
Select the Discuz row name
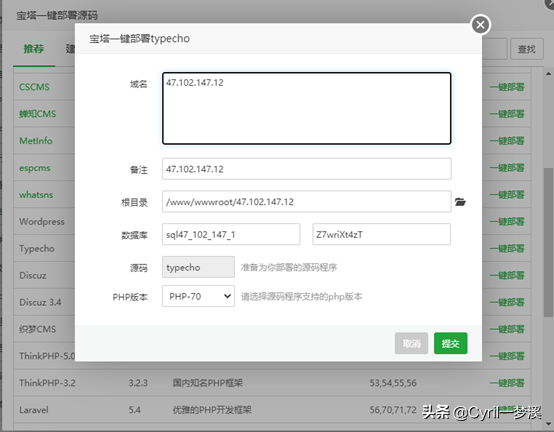click(x=33, y=275)
